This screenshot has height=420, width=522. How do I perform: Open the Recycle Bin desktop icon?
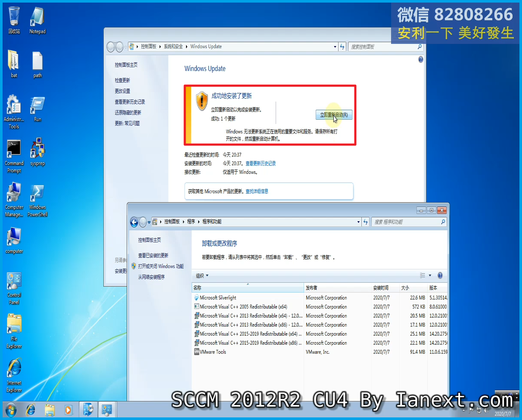point(14,20)
